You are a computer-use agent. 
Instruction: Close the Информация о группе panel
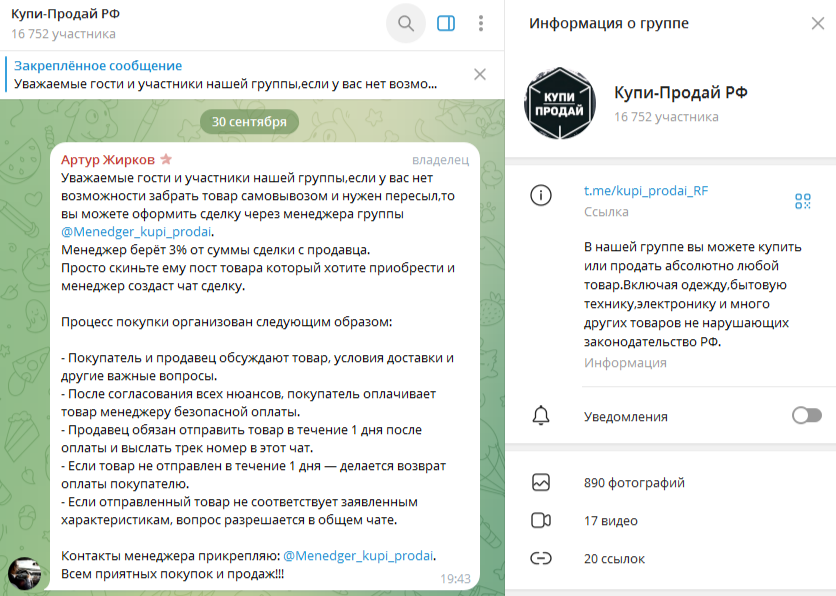click(x=816, y=23)
